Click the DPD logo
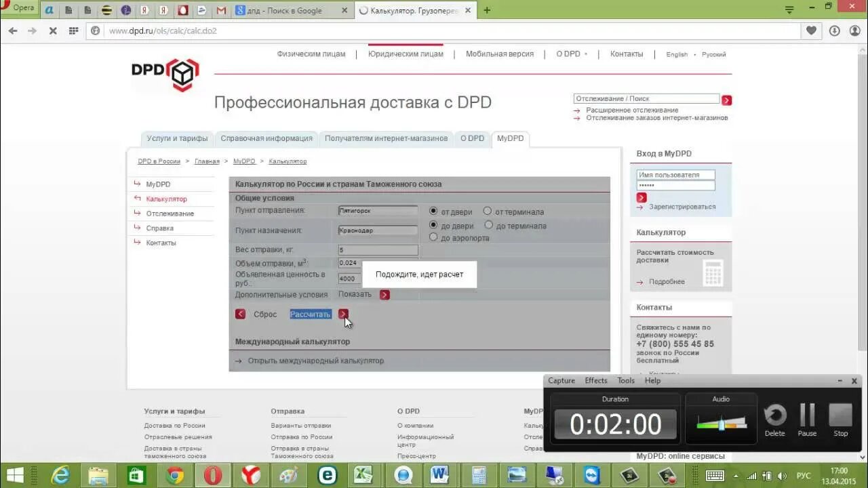This screenshot has width=868, height=488. [x=165, y=75]
